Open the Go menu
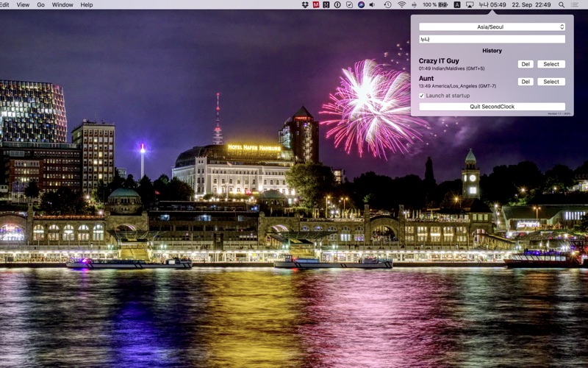 [x=40, y=4]
